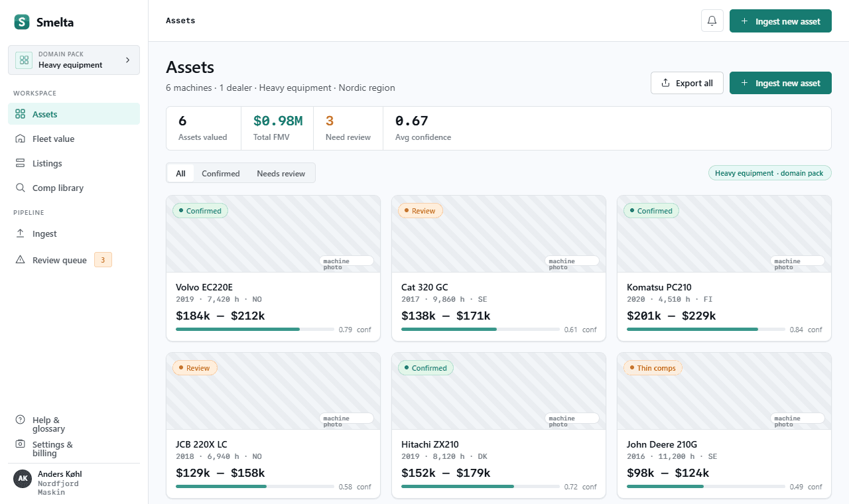Click the Anders Køhl profile name
The width and height of the screenshot is (849, 504).
(x=60, y=474)
